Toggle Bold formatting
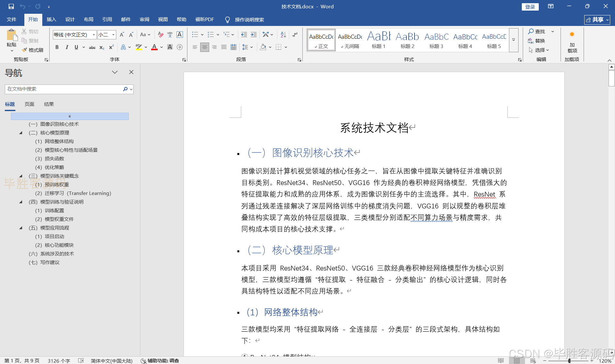Screen dimensions: 615x364 (57, 47)
